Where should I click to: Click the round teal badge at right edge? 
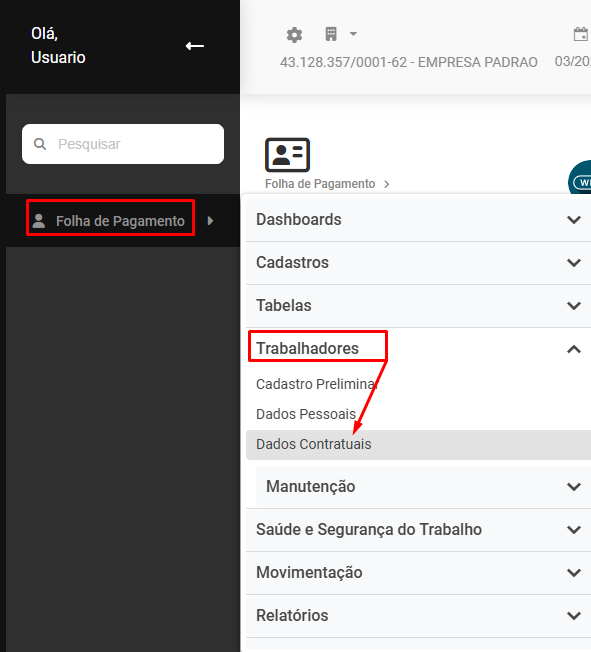point(580,178)
